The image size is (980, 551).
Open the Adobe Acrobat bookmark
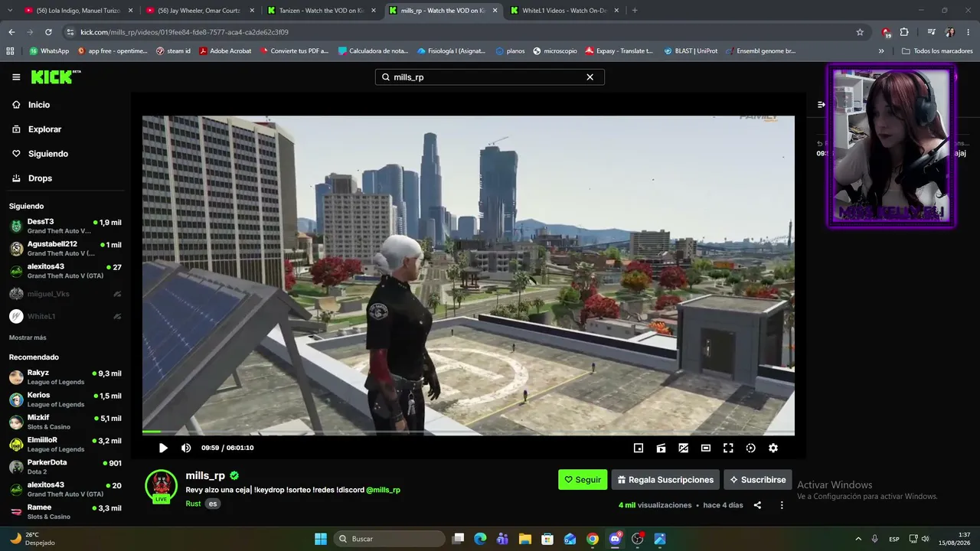[x=225, y=51]
